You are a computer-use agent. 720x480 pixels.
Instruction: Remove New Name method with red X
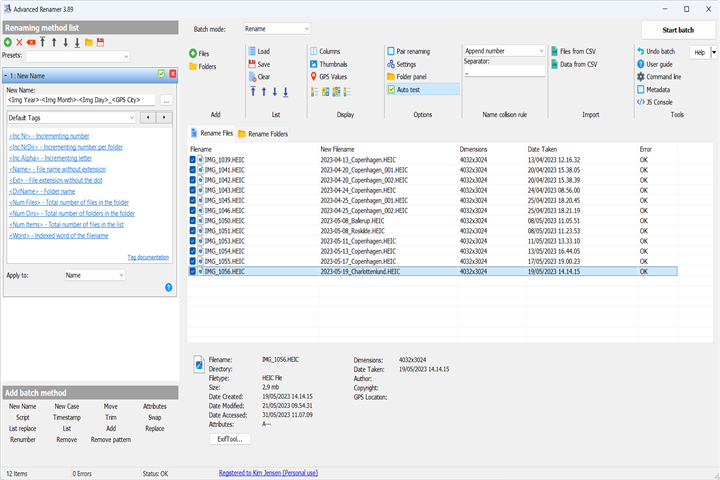coord(173,74)
